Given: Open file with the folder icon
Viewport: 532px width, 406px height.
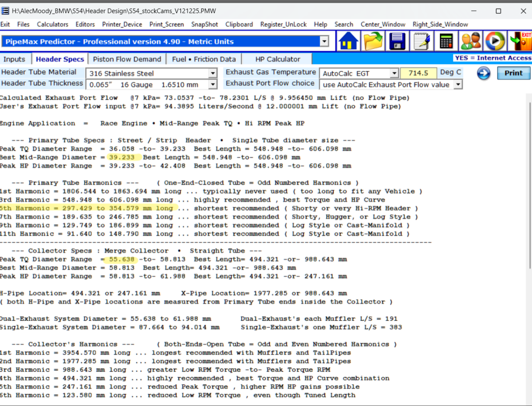Looking at the screenshot, I should (x=373, y=42).
